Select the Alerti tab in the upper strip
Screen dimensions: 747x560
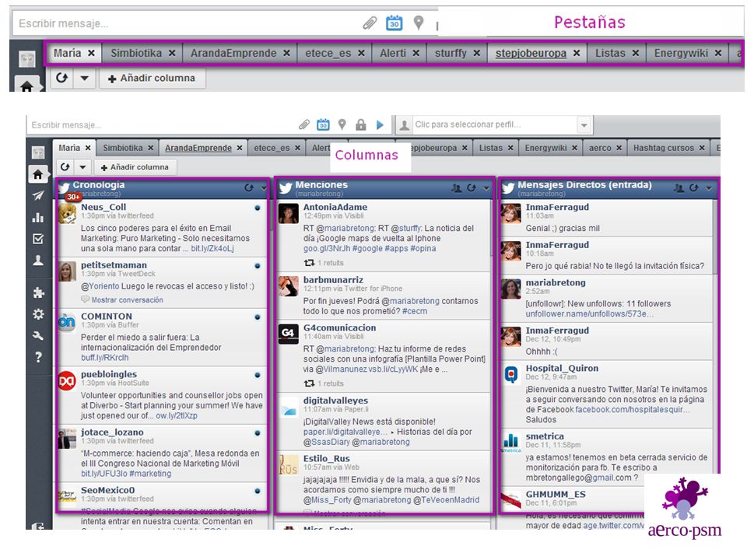click(x=393, y=54)
